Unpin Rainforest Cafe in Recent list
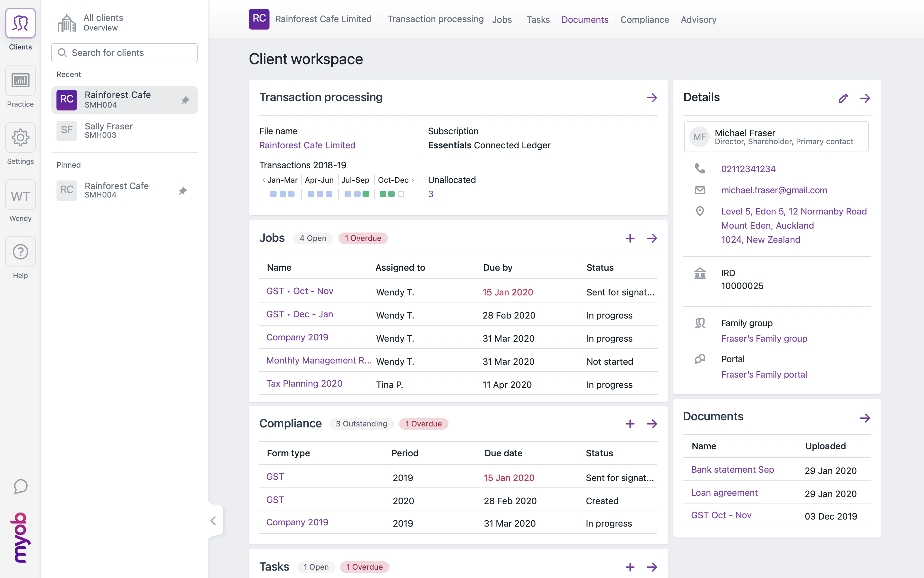This screenshot has width=924, height=578. pos(185,100)
